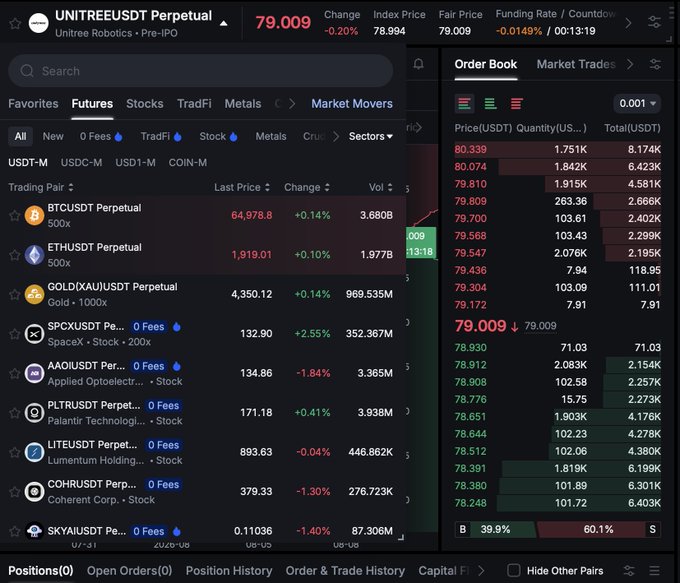Select COIN-M margin type

188,163
